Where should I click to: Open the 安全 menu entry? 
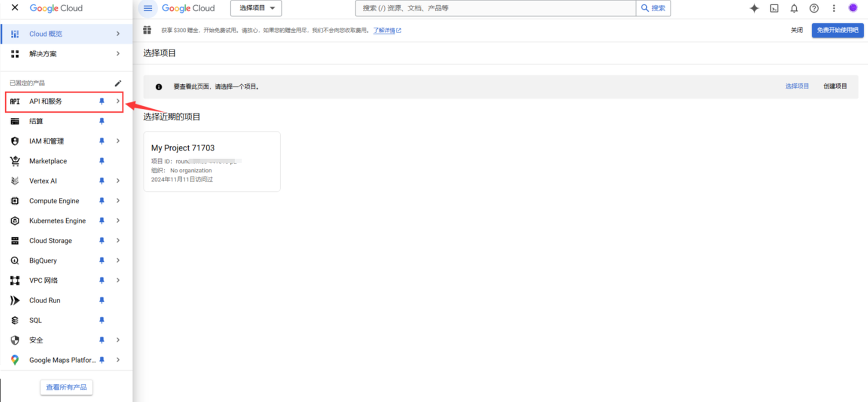66,340
